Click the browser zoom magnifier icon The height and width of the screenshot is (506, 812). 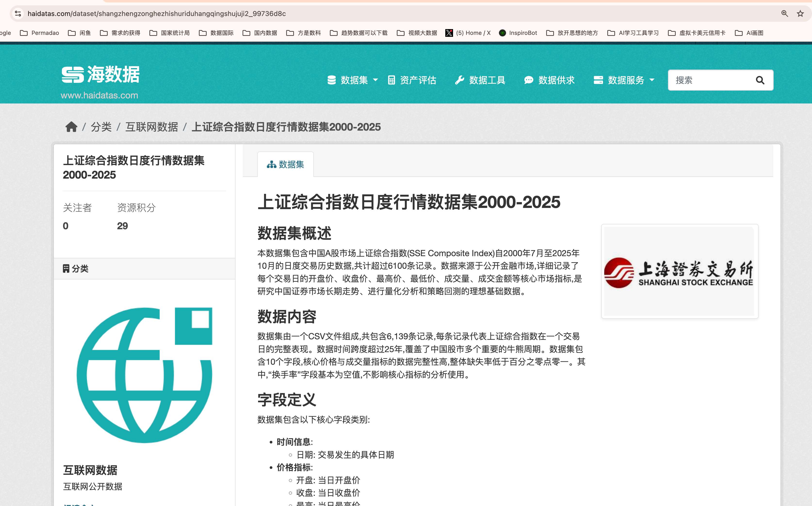coord(785,14)
